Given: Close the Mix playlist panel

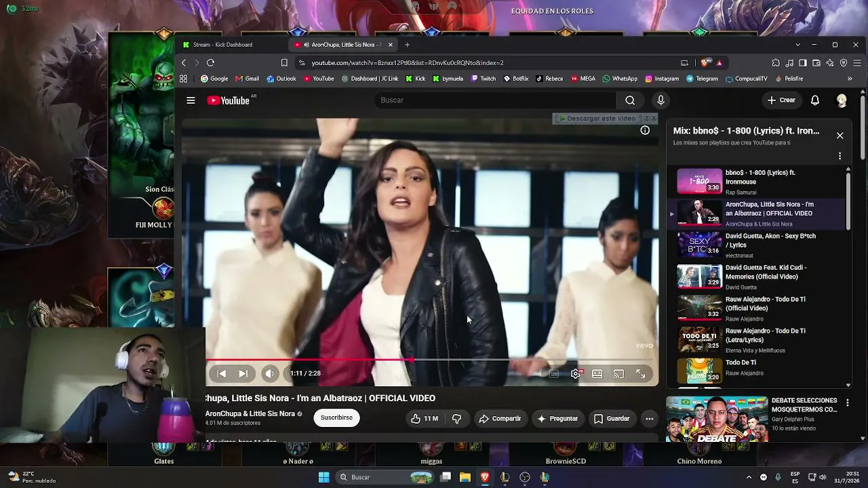Looking at the screenshot, I should (840, 136).
